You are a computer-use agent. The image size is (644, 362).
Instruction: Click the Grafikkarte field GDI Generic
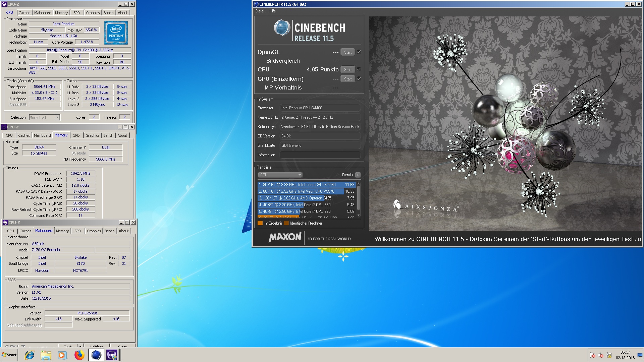click(x=320, y=145)
